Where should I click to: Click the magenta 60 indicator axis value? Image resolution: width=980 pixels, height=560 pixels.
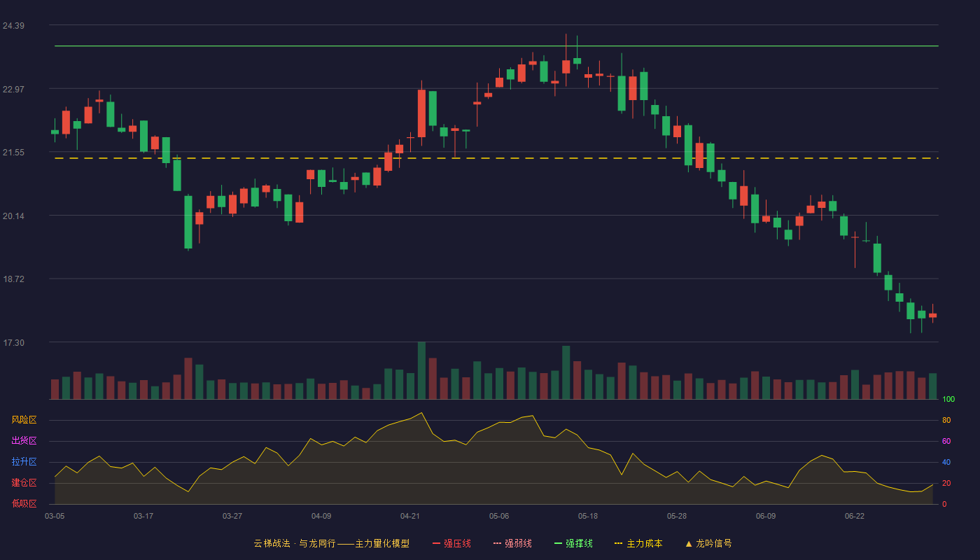[x=946, y=441]
